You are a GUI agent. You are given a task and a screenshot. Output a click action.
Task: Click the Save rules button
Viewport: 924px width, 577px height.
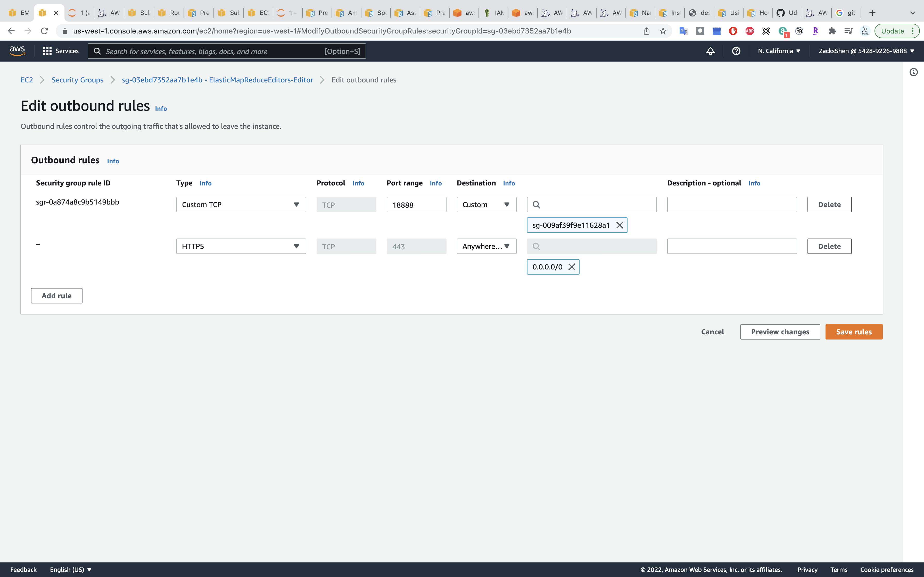(854, 332)
